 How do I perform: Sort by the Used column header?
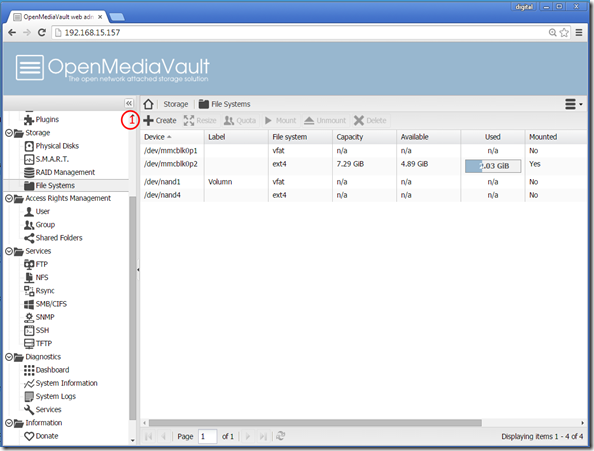493,137
